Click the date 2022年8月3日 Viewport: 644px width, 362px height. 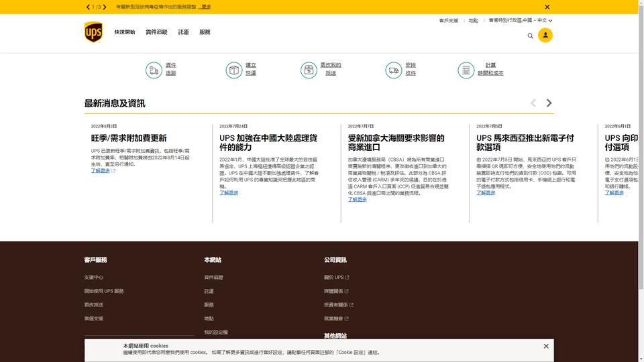coord(104,126)
